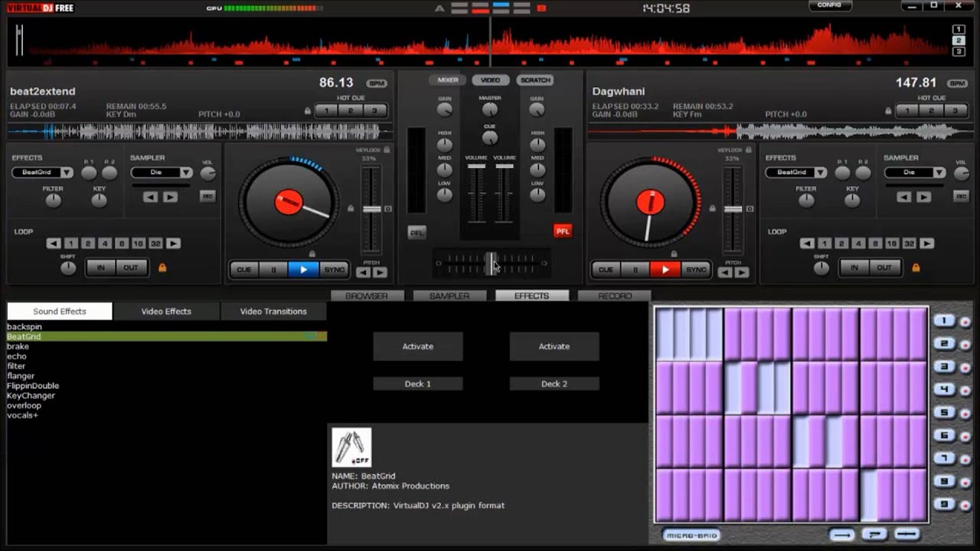Select beatgrid pattern slot 4
This screenshot has height=551, width=980.
click(x=944, y=390)
